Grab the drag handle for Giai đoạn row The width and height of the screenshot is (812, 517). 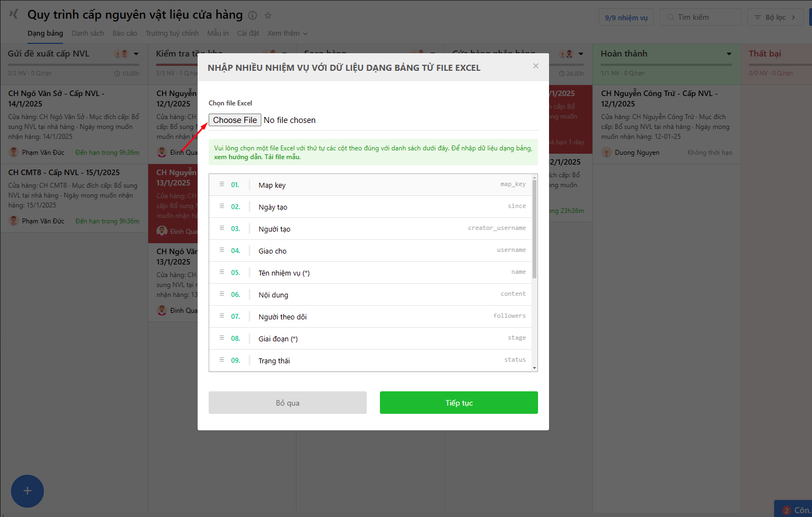point(222,338)
